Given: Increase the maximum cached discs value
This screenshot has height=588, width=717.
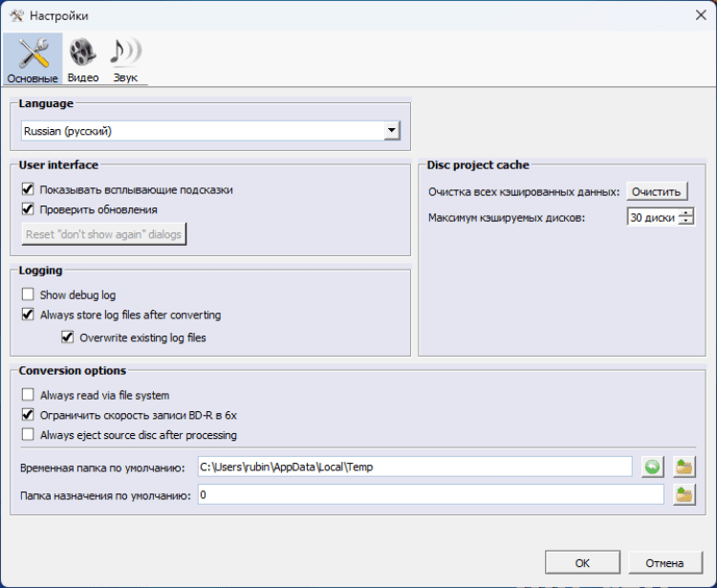Looking at the screenshot, I should (686, 213).
